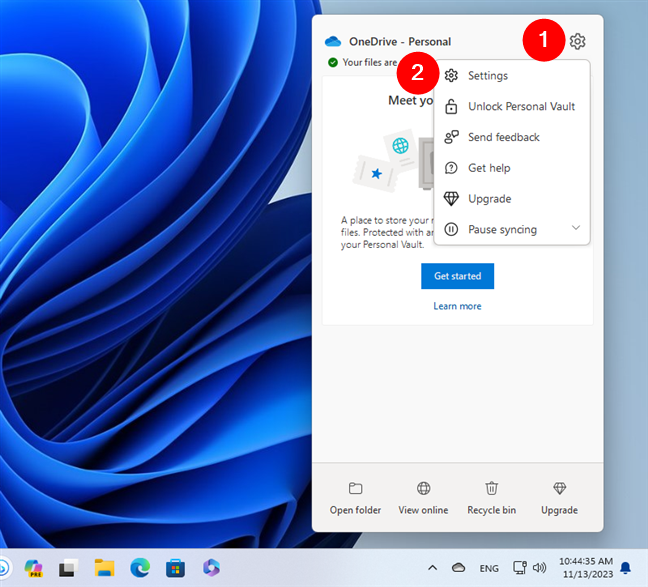The image size is (648, 587).
Task: Open the network tray icon
Action: (519, 568)
